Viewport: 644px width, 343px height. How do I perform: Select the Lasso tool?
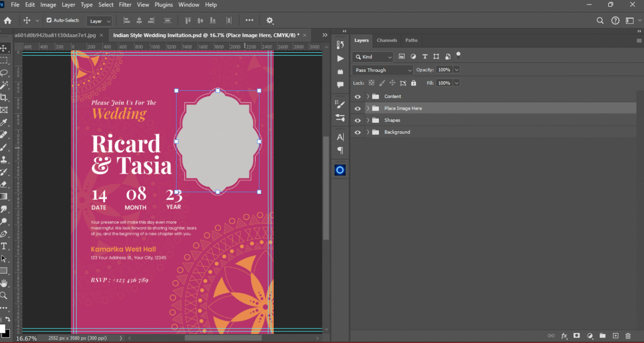[4, 72]
